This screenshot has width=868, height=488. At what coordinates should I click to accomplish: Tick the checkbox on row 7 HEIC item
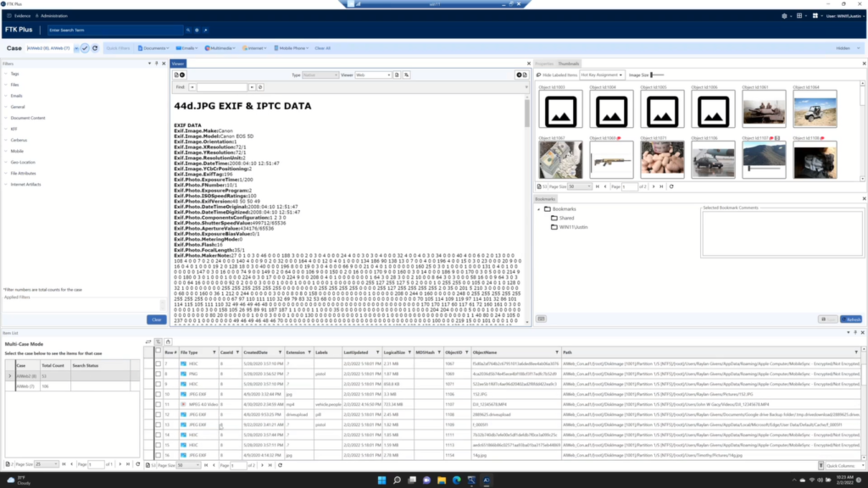click(x=159, y=363)
